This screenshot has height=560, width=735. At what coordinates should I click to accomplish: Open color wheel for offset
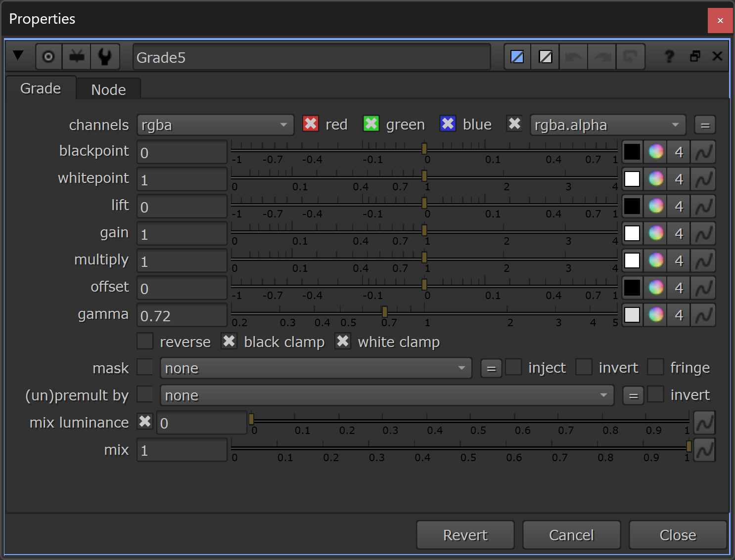point(656,288)
